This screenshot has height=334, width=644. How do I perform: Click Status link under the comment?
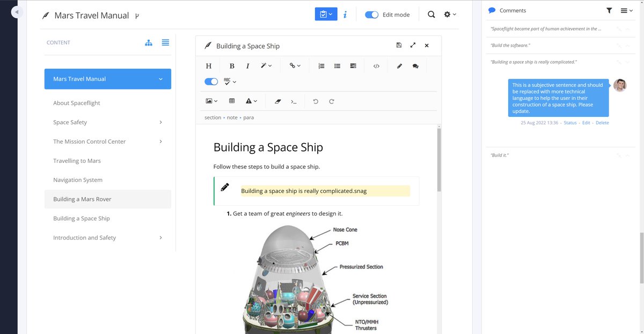[x=570, y=123]
